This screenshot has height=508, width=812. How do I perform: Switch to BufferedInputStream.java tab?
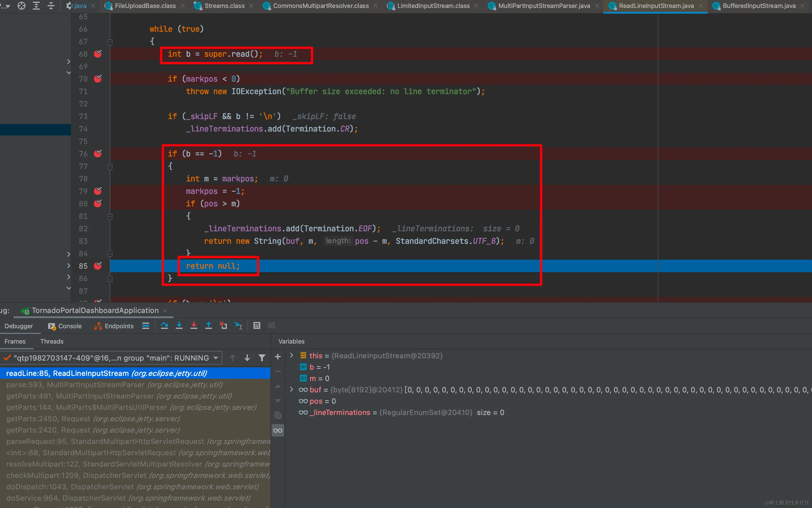point(759,6)
